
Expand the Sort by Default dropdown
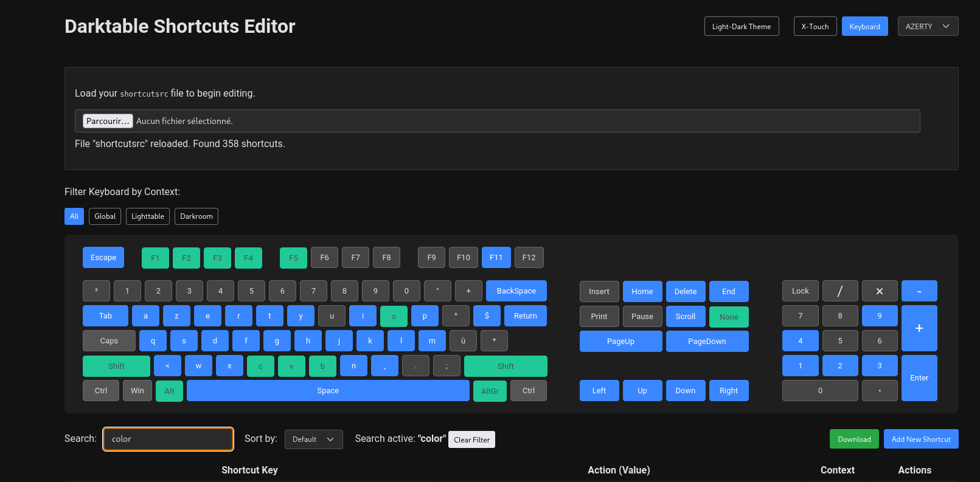pos(313,439)
